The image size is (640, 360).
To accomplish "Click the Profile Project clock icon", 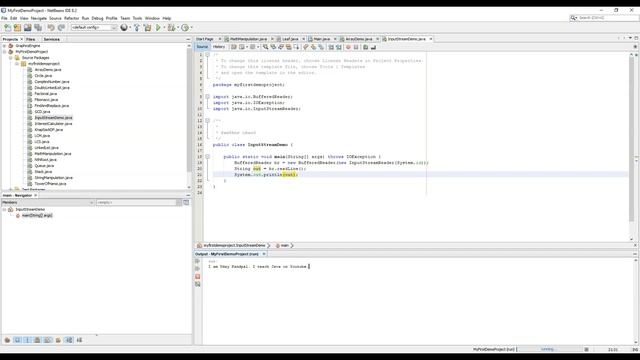I will point(185,27).
